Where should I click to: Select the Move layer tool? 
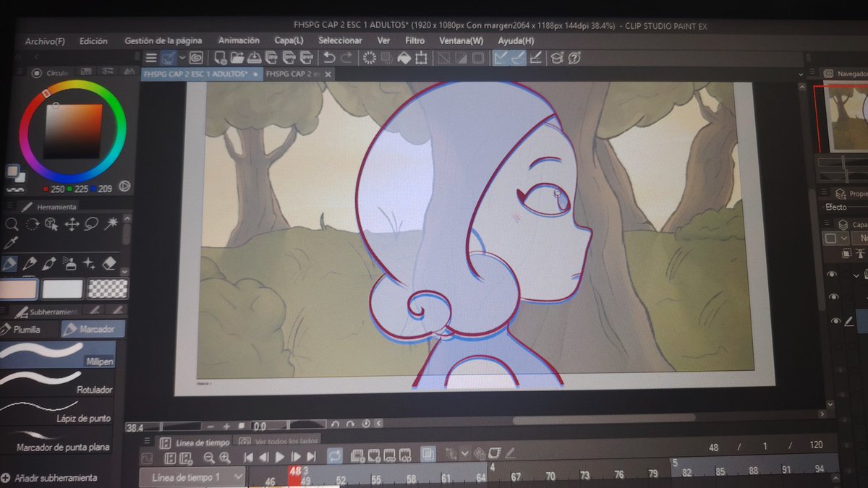click(72, 224)
